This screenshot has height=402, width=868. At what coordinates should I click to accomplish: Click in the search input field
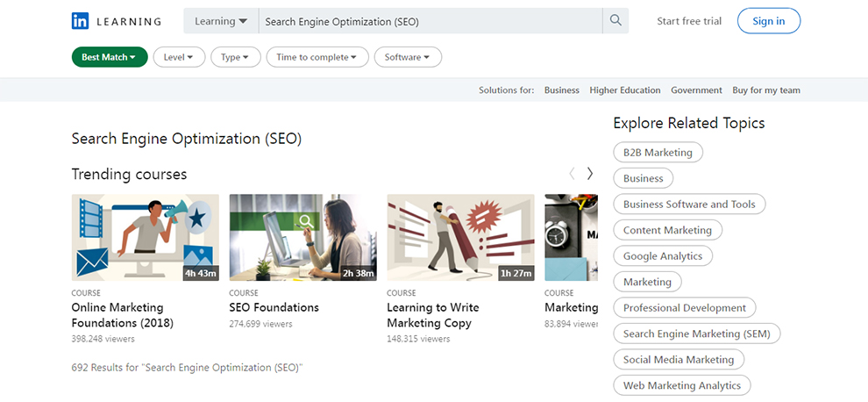pos(430,21)
